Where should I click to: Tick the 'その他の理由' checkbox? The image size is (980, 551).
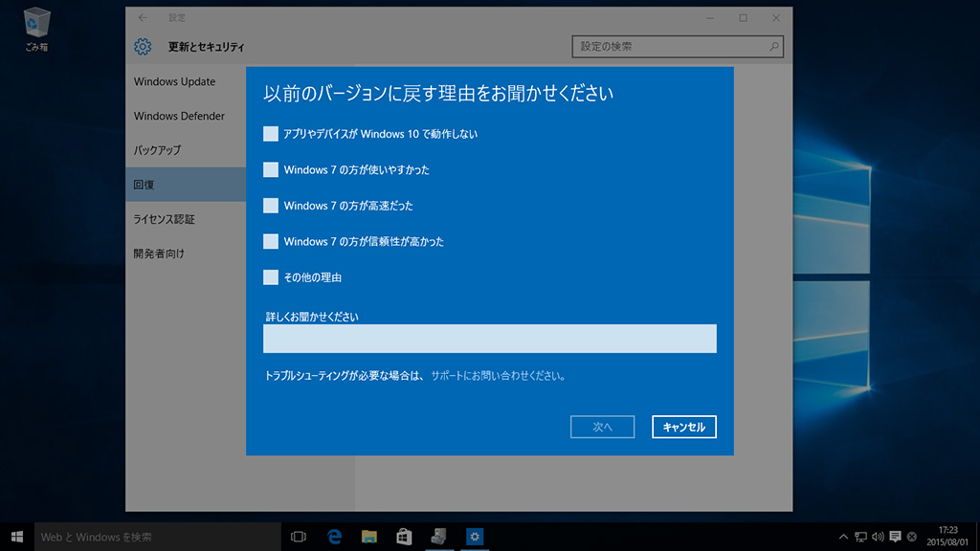(271, 277)
